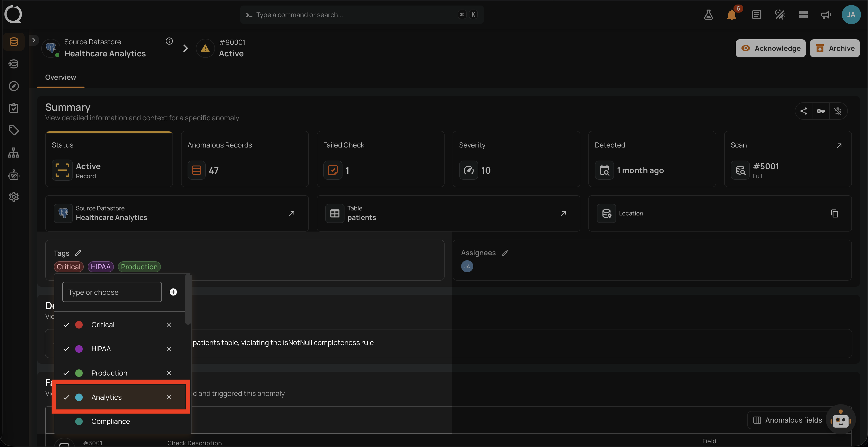Viewport: 868px width, 447px height.
Task: Expand the left sidebar chevron
Action: [34, 40]
